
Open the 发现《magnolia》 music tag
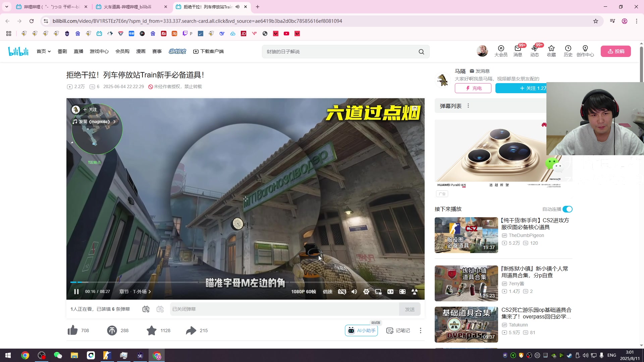pos(94,122)
